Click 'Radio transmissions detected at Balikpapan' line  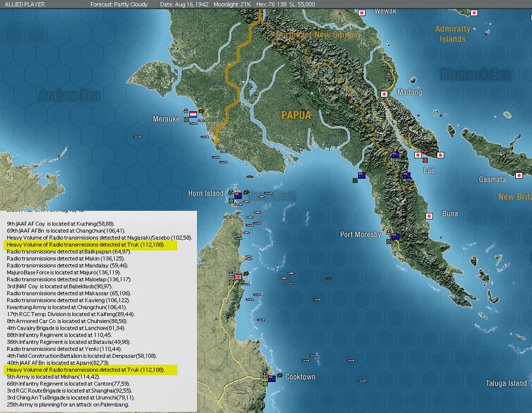(x=69, y=251)
